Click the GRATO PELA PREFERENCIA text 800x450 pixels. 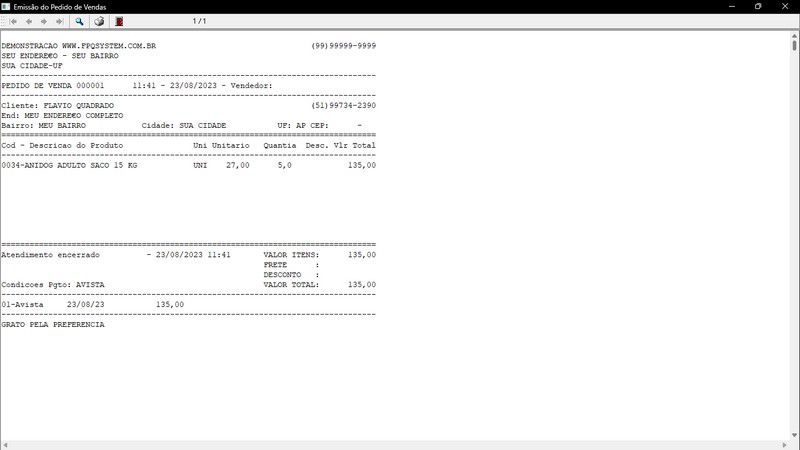[x=53, y=324]
